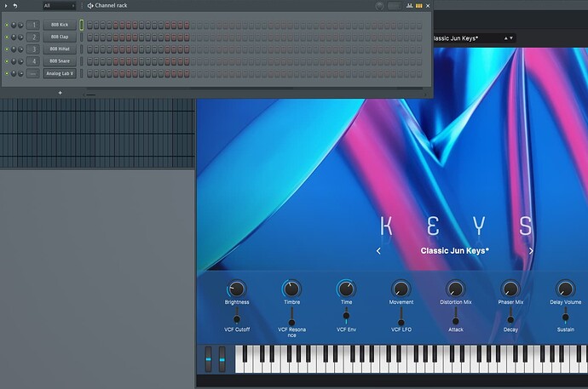Mute the 808 Clap channel
Viewport: 588px width, 389px height.
pyautogui.click(x=6, y=37)
